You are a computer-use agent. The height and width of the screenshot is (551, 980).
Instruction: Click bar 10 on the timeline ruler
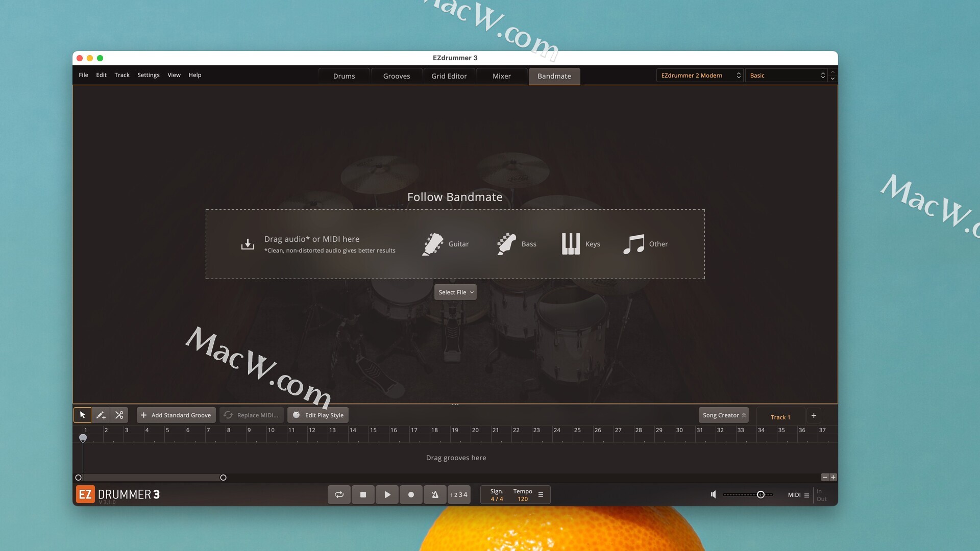[271, 430]
